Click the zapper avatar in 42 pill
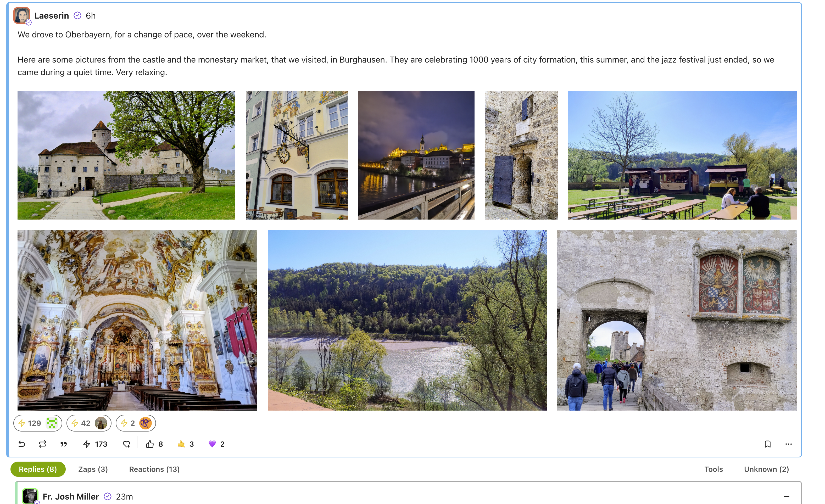The width and height of the screenshot is (825, 504). pyautogui.click(x=101, y=423)
